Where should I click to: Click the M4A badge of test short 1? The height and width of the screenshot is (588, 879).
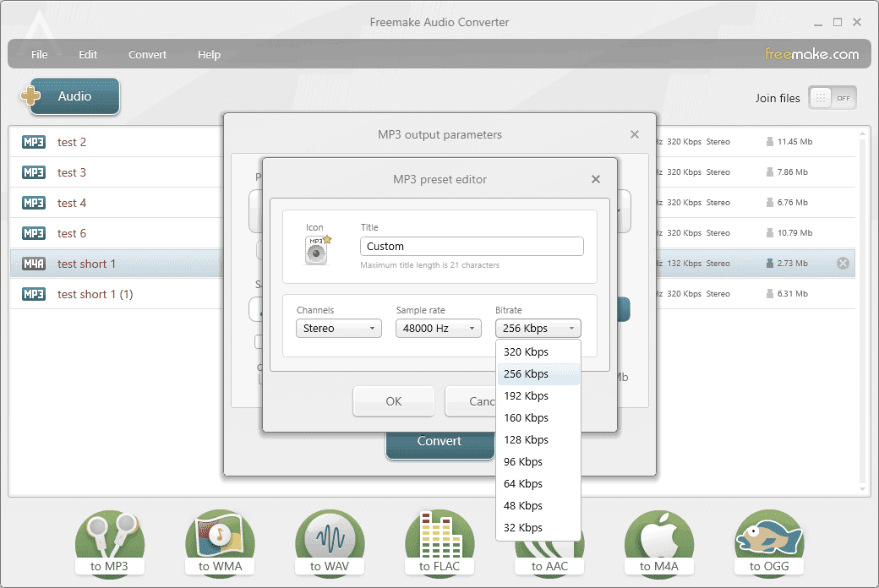(x=34, y=264)
